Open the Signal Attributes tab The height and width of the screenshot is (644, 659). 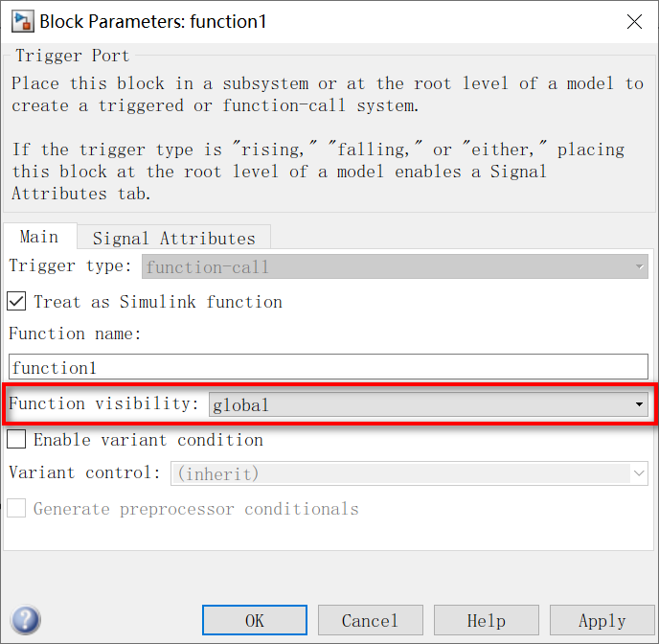tap(173, 238)
